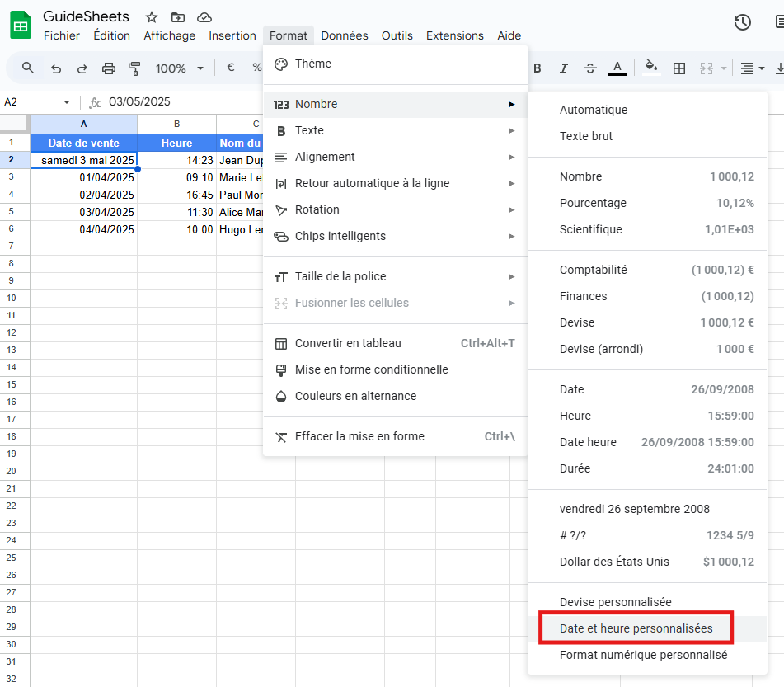
Task: Open Format numérique personnalisé
Action: click(647, 655)
